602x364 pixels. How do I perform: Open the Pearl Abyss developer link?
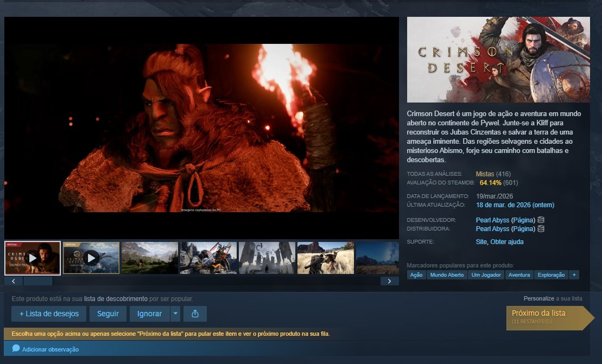492,220
